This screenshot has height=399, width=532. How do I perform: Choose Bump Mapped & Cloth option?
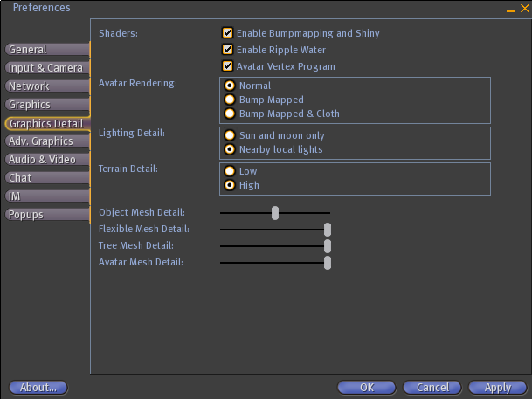point(230,114)
